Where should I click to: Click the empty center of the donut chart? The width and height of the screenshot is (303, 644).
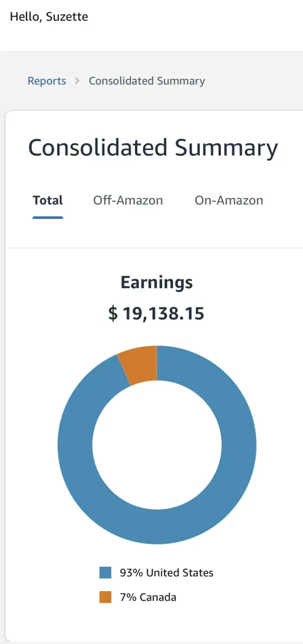157,445
